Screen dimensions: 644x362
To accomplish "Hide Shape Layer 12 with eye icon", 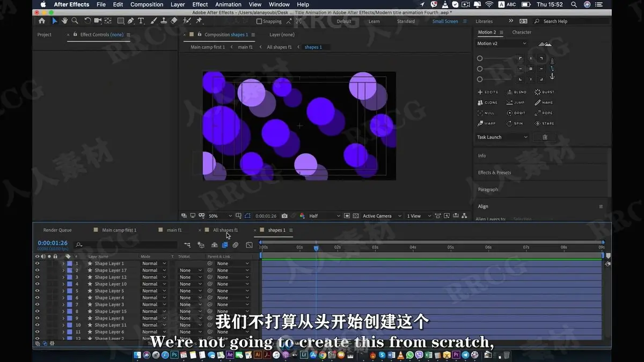I will coord(37,277).
